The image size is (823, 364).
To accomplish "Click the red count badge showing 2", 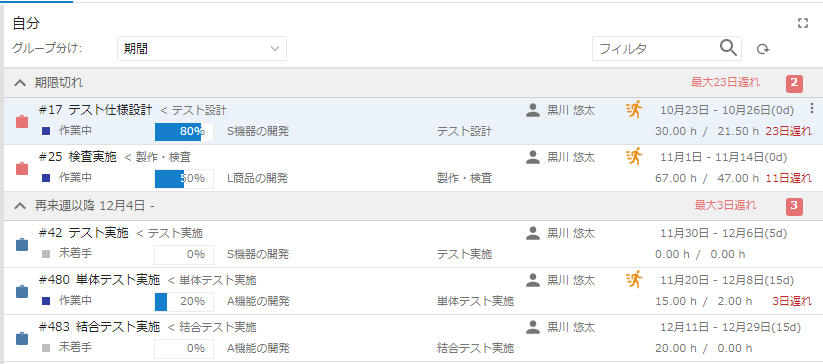I will tap(794, 83).
